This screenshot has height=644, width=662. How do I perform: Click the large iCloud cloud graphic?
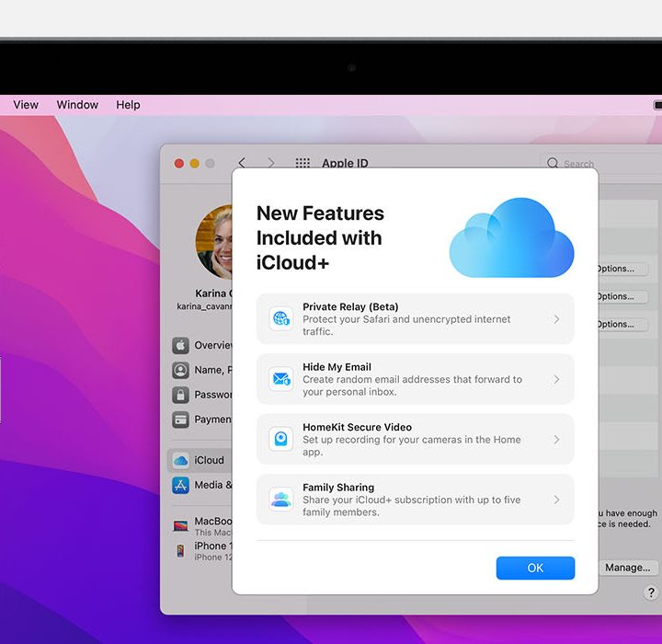[x=511, y=237]
